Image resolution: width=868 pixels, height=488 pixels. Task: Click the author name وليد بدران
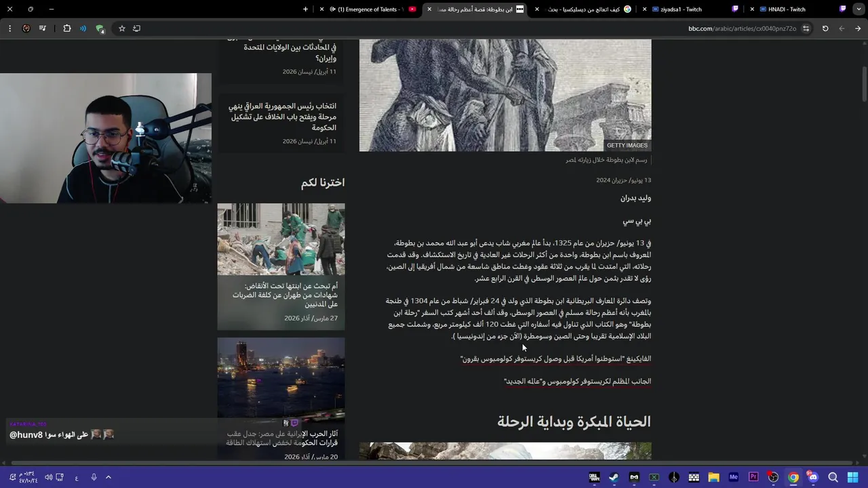(635, 199)
